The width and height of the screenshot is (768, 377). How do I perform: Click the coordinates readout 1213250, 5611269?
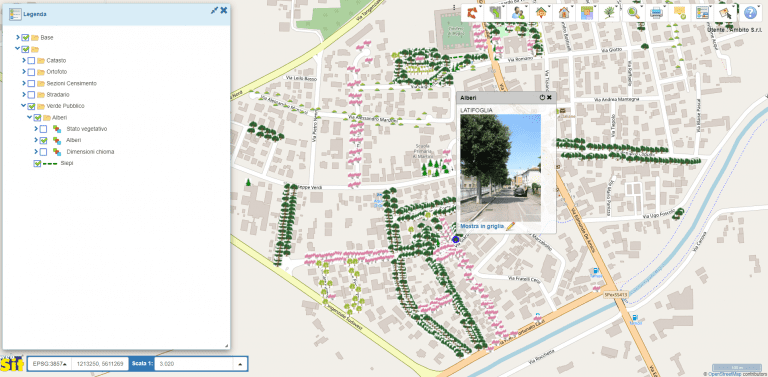(100, 364)
